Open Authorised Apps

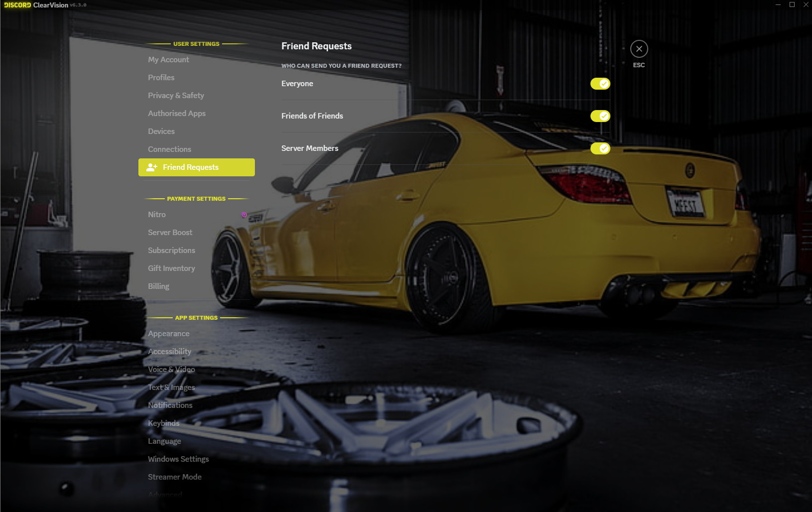(x=197, y=114)
